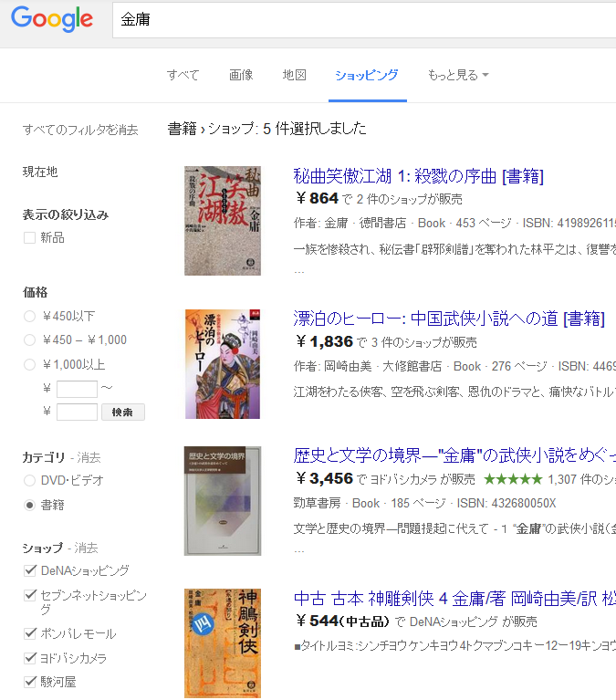The width and height of the screenshot is (616, 700).
Task: Click the minimum price input field
Action: pos(77,390)
